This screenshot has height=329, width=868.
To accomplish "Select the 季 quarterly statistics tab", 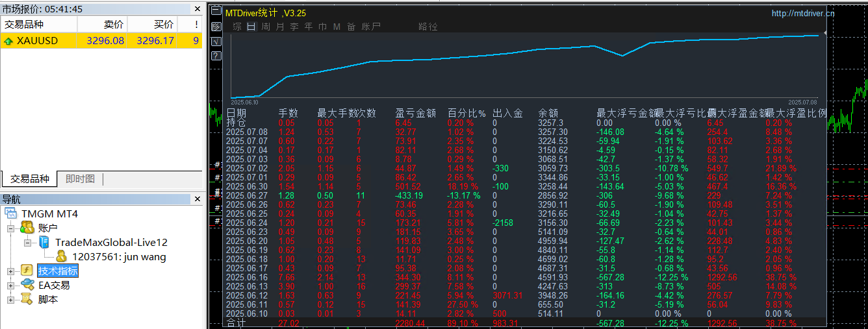I will tap(294, 27).
